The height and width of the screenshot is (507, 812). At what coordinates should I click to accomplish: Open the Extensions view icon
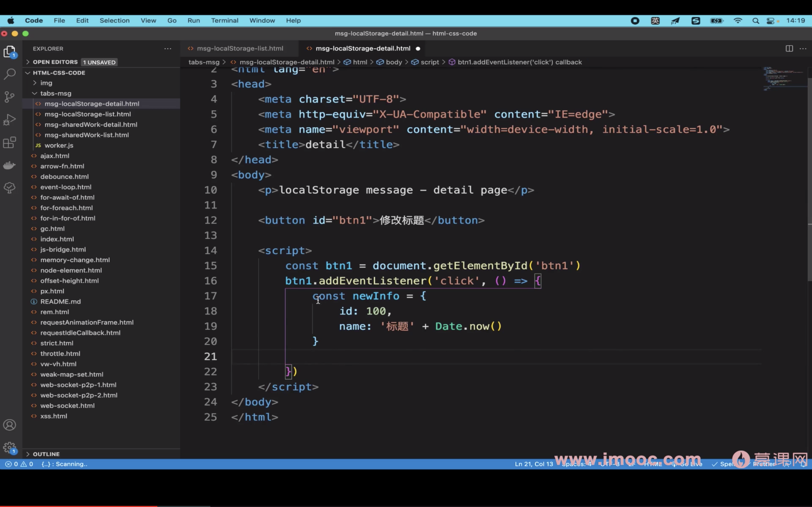[10, 143]
